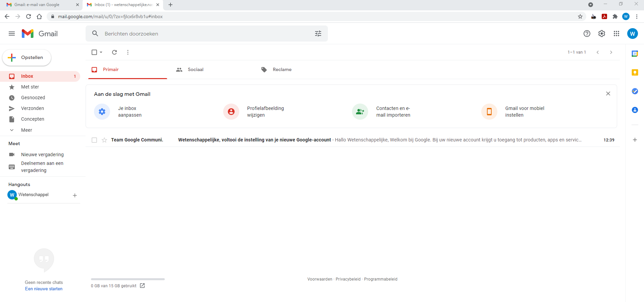Open the Google apps grid

(616, 34)
